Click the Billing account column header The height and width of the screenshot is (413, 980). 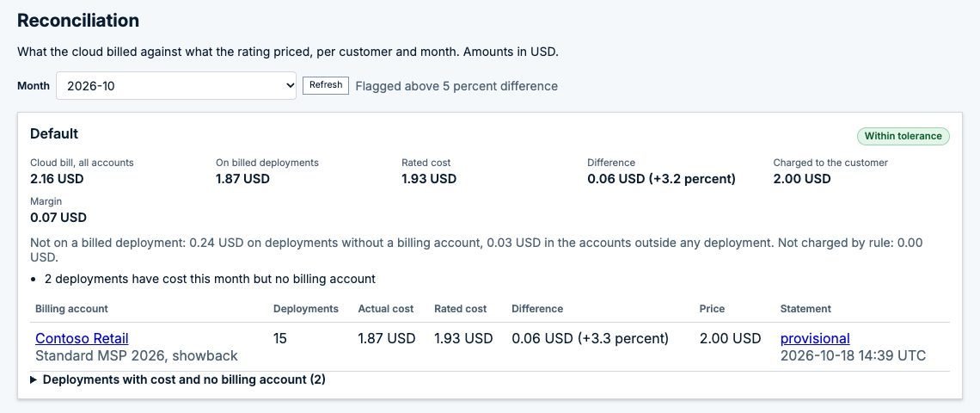point(72,309)
